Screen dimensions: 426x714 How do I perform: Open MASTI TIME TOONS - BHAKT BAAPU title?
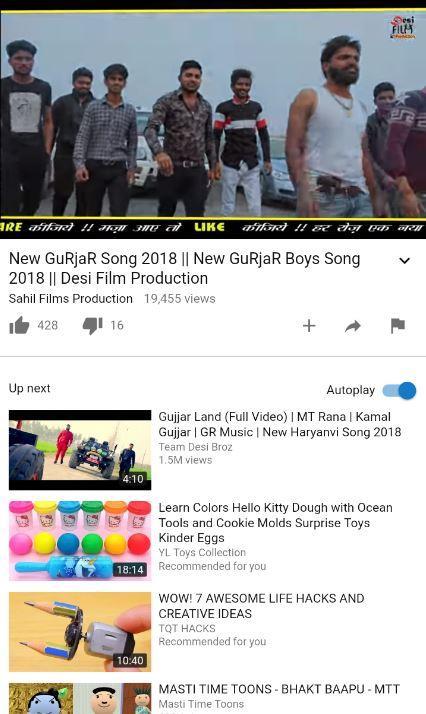(279, 689)
